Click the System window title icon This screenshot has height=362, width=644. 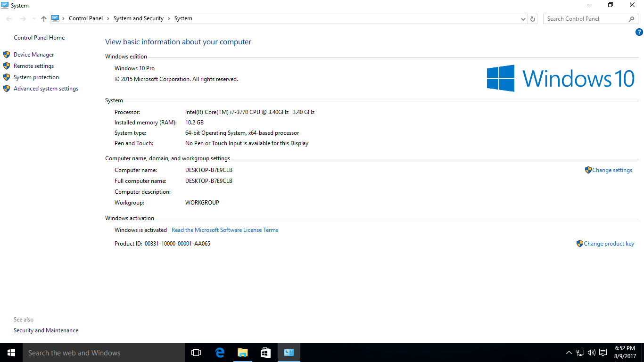click(x=5, y=5)
